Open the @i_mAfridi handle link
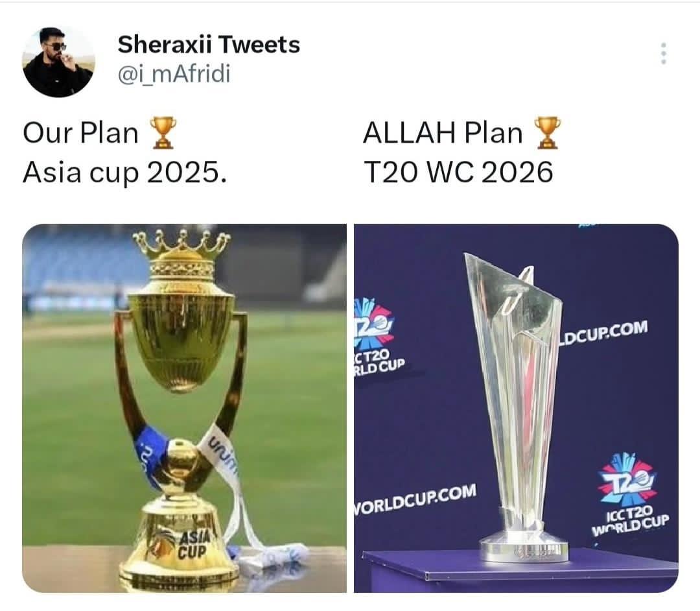The width and height of the screenshot is (700, 611). tap(174, 74)
